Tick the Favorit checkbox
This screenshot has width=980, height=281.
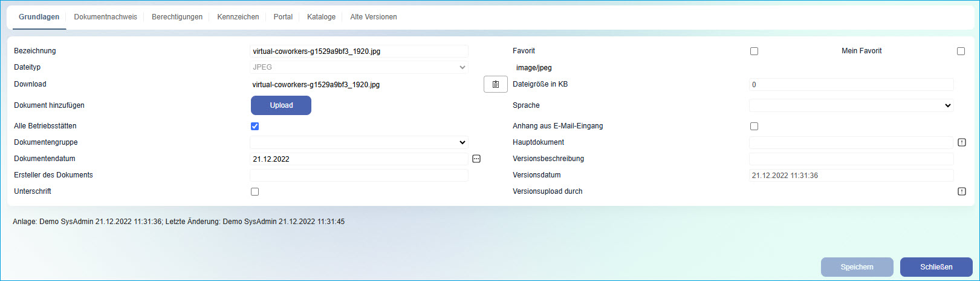[x=754, y=51]
